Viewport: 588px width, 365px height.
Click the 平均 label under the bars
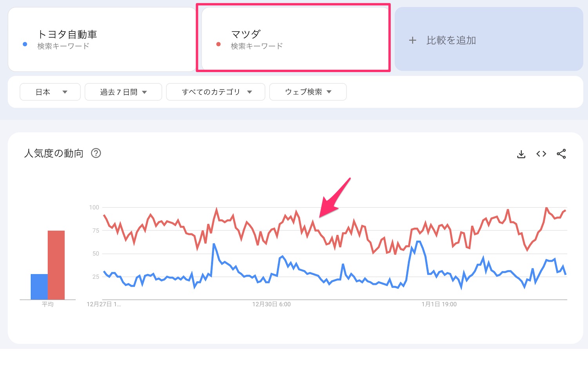tap(47, 304)
